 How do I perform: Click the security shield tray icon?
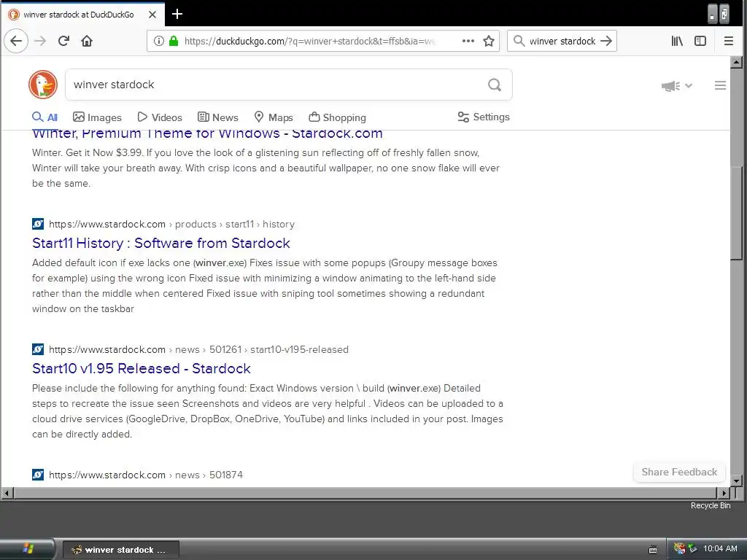[679, 548]
